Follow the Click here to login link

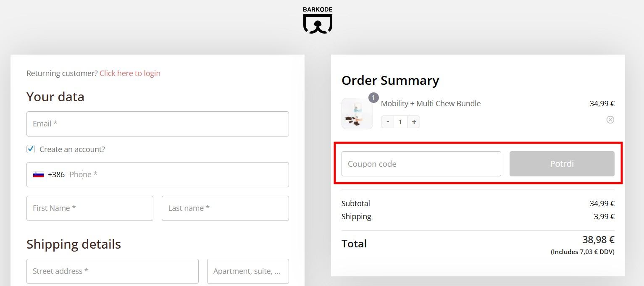(x=130, y=73)
